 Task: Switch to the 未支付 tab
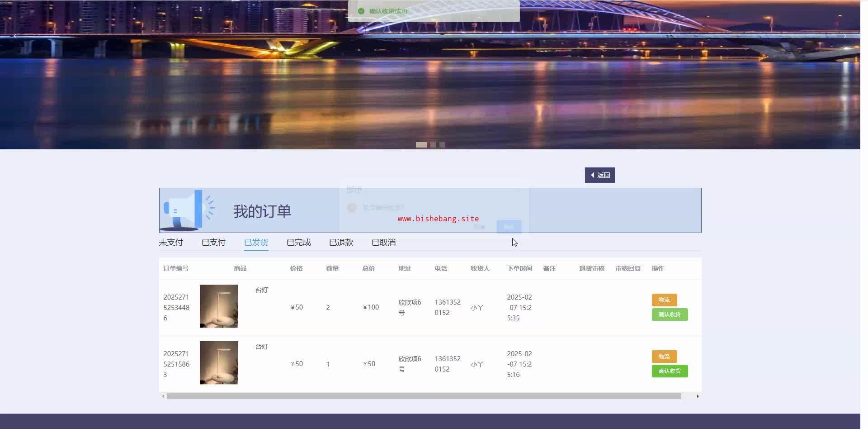click(x=171, y=243)
